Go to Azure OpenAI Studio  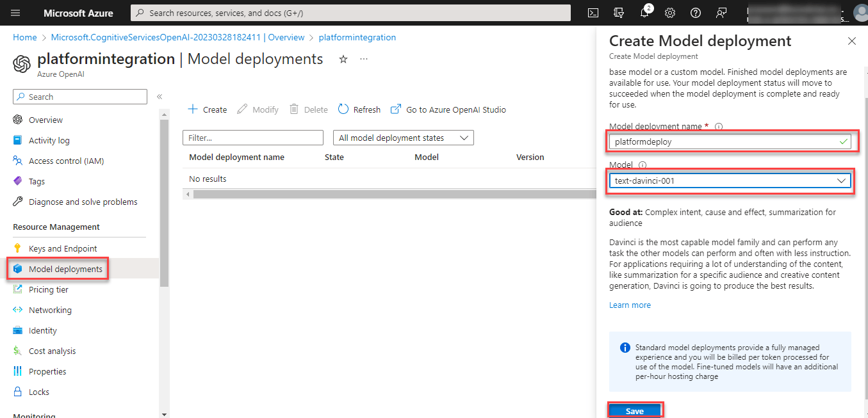coord(448,109)
